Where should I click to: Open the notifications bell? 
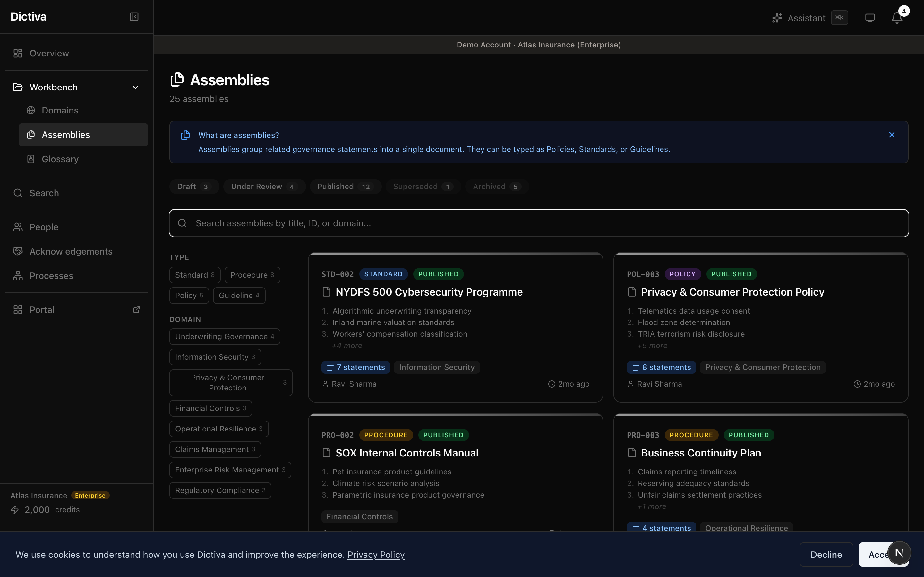896,18
